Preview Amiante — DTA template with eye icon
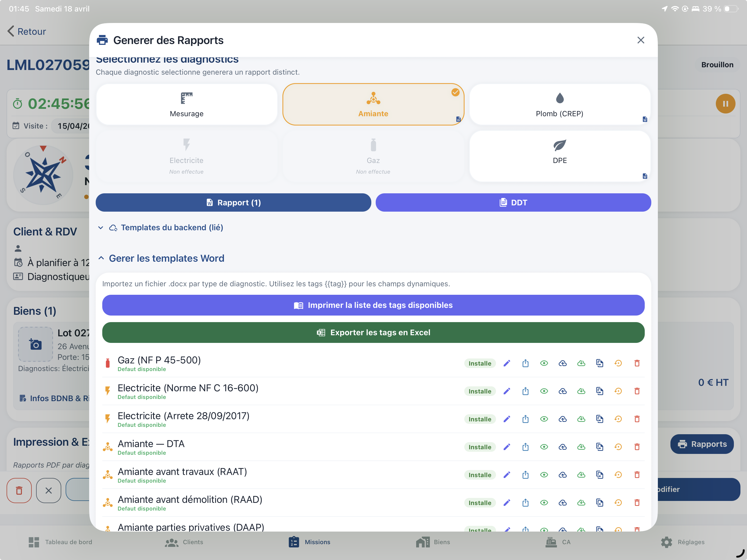Image resolution: width=747 pixels, height=560 pixels. 544,447
